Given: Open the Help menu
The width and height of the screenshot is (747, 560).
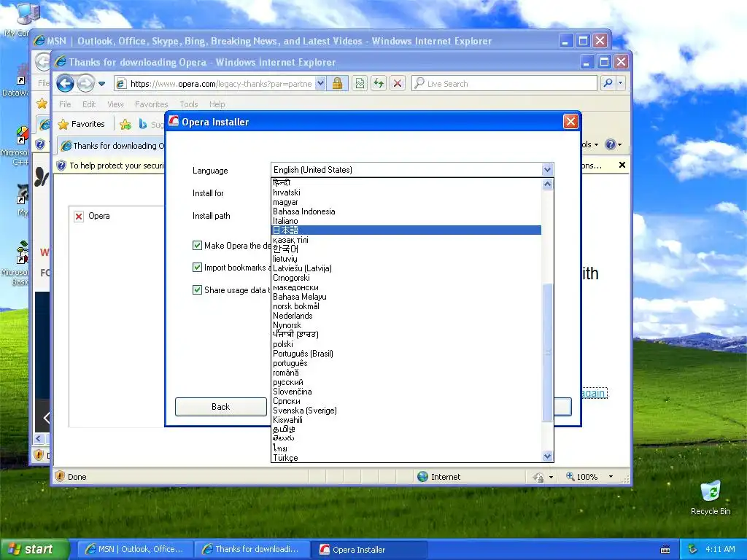Looking at the screenshot, I should pos(217,104).
